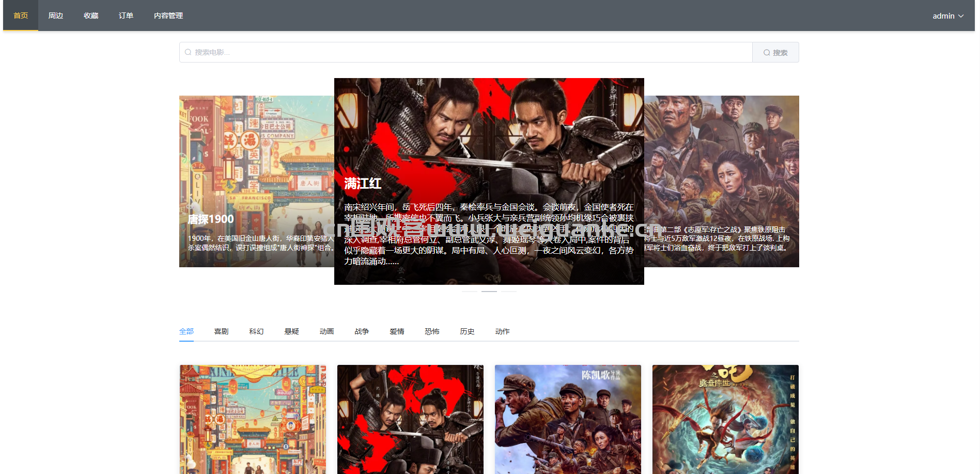The image size is (980, 474).
Task: Open the 周边 menu item
Action: pos(56,16)
